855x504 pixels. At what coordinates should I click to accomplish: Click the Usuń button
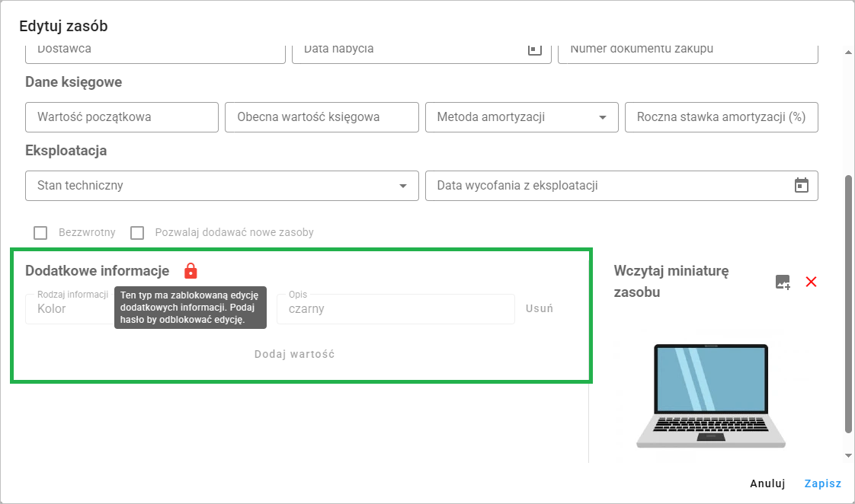coord(540,308)
